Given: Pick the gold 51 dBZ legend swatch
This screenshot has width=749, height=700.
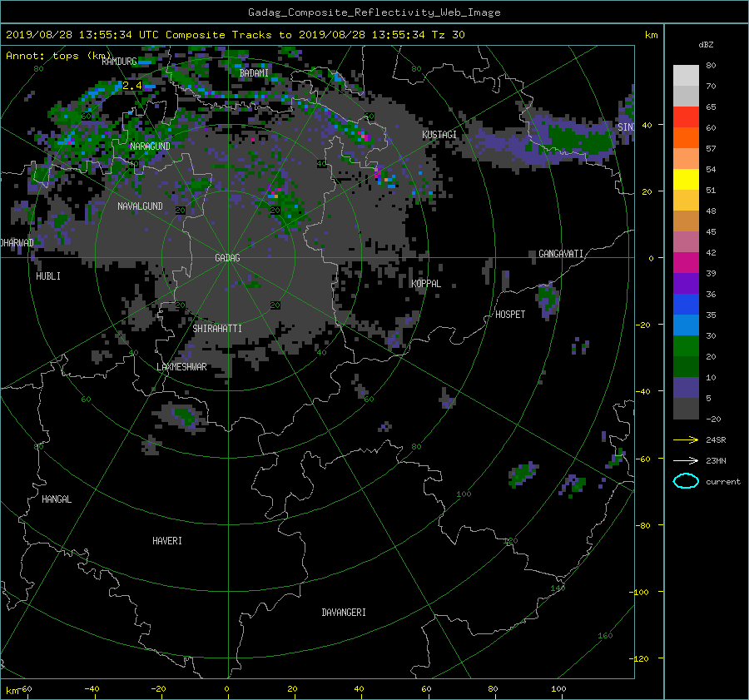Looking at the screenshot, I should click(x=686, y=201).
